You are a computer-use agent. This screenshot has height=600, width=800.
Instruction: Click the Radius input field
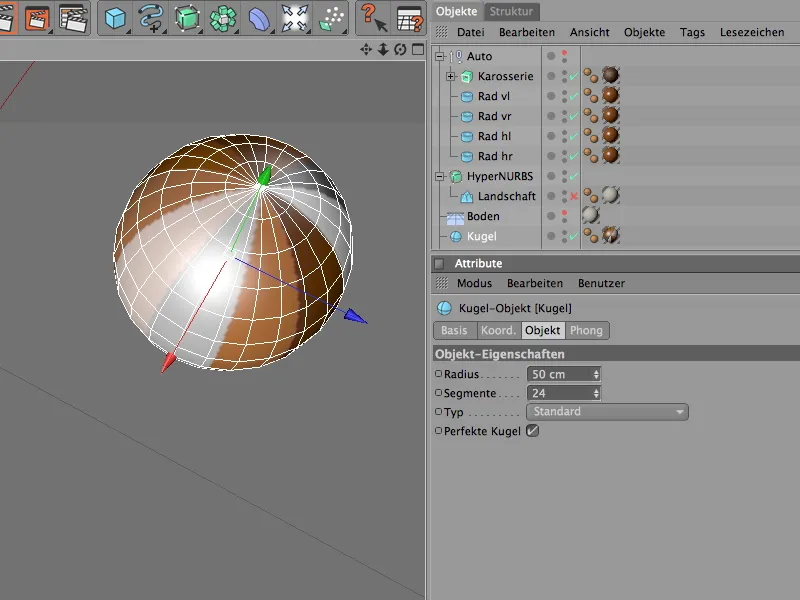pos(560,374)
